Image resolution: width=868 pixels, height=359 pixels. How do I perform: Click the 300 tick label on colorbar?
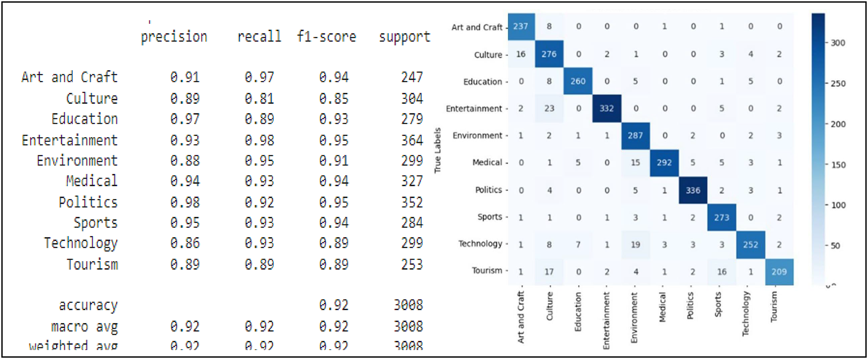click(x=838, y=43)
